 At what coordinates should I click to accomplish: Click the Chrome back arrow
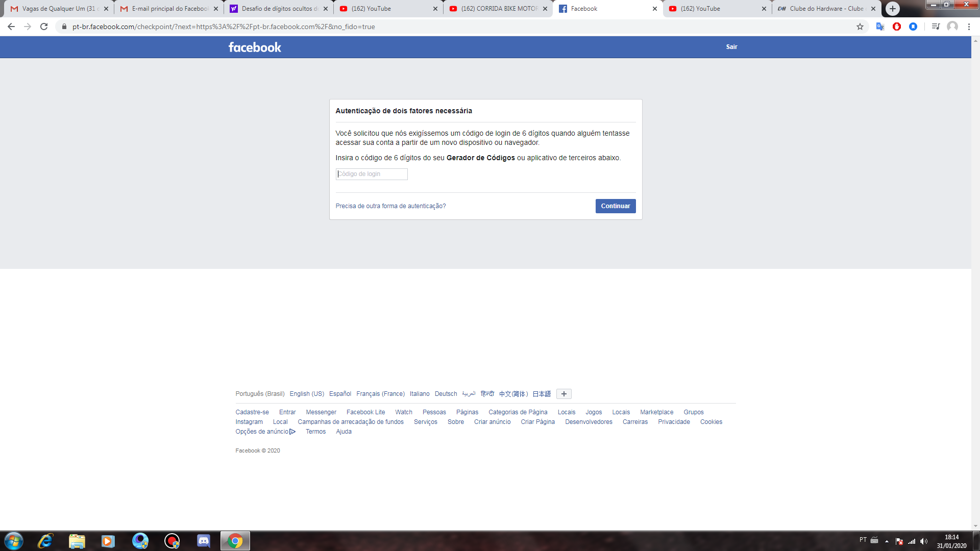click(11, 27)
